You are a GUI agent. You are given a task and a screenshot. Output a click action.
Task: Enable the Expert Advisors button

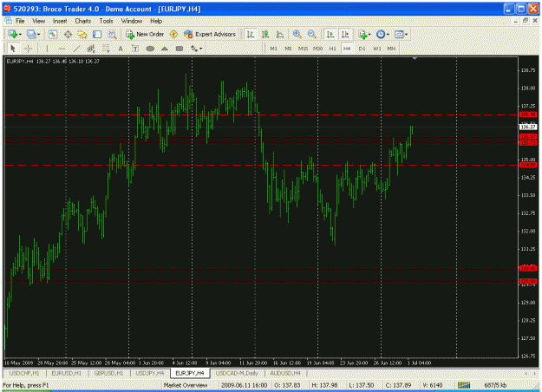[210, 34]
